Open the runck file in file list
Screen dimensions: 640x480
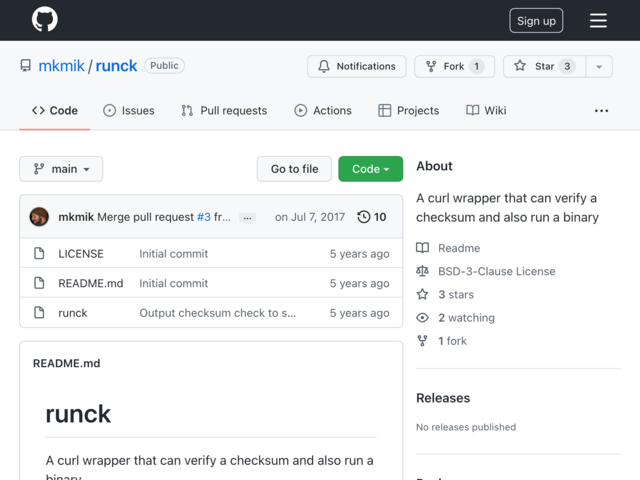point(73,313)
